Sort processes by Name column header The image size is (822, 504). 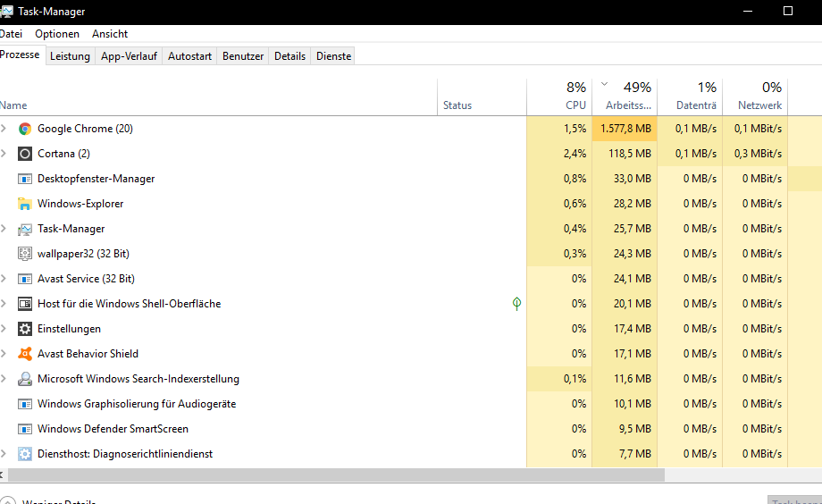pos(218,97)
